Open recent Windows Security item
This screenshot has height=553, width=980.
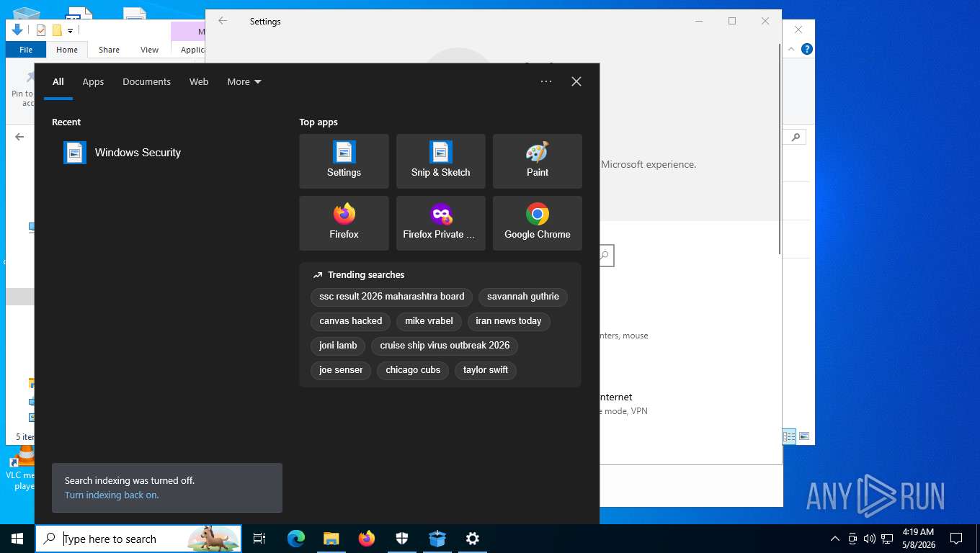pos(166,153)
